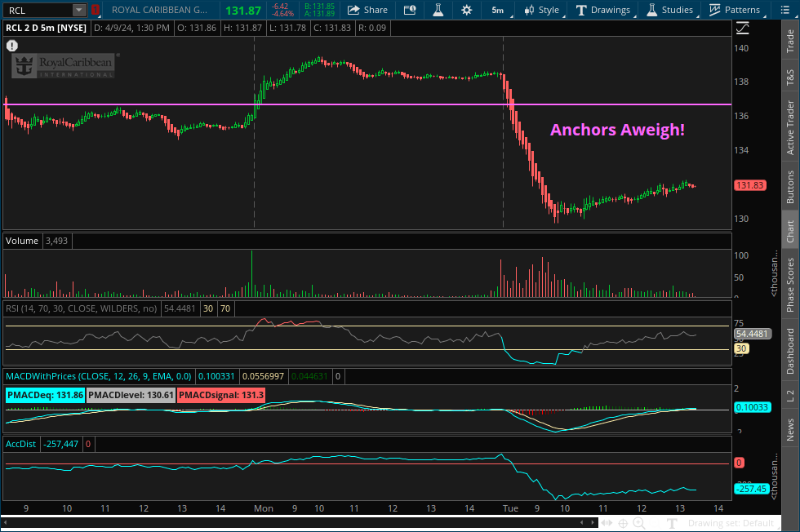
Task: Click the RCL 2 D 5m [NYSE] chart title
Action: point(46,28)
